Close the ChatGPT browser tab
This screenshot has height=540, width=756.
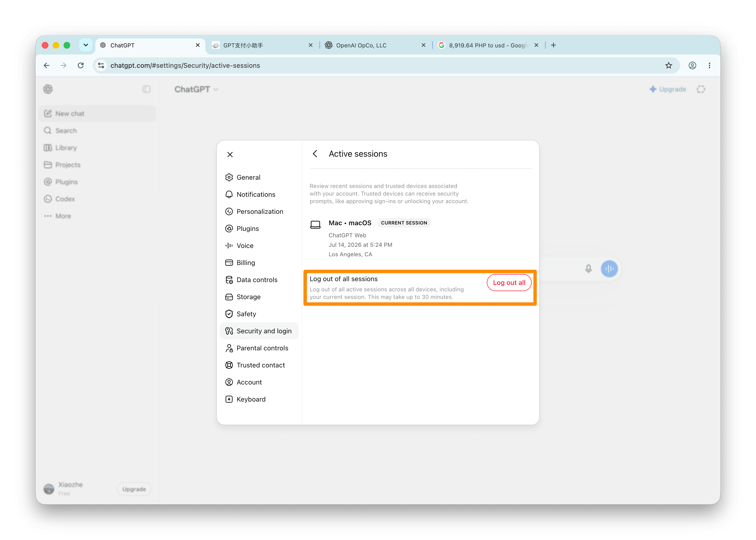coord(198,45)
